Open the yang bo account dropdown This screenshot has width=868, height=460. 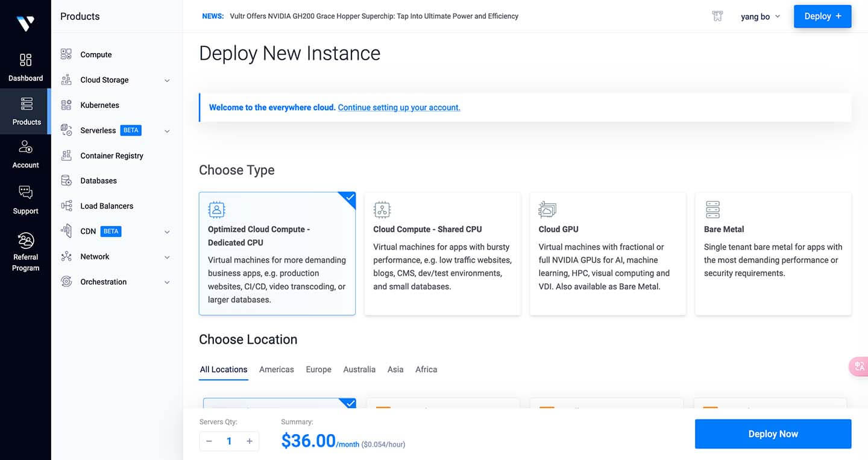point(761,16)
